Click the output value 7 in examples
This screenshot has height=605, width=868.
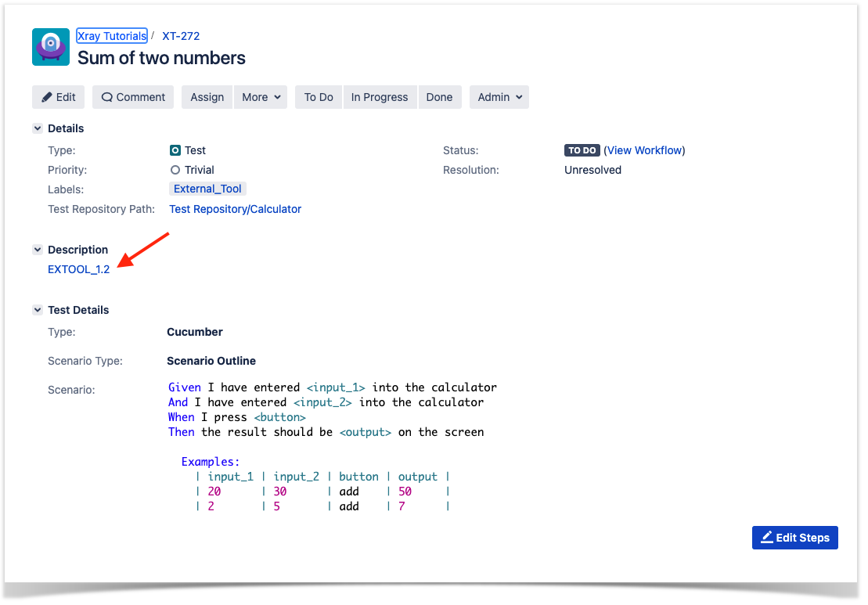[x=402, y=506]
